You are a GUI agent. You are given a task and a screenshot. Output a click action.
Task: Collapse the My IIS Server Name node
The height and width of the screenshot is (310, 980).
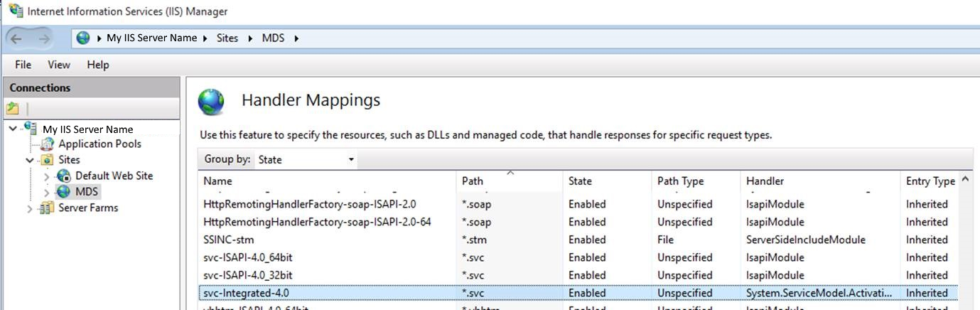pos(14,129)
